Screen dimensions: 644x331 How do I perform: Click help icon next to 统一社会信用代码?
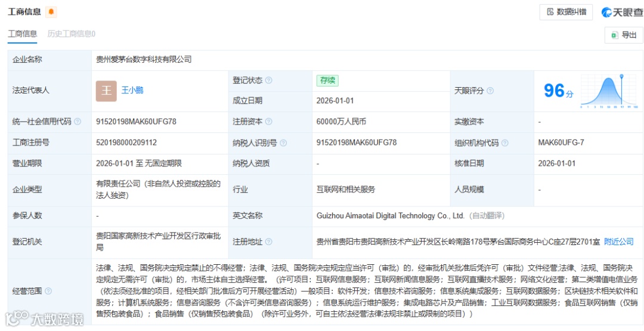(78, 122)
